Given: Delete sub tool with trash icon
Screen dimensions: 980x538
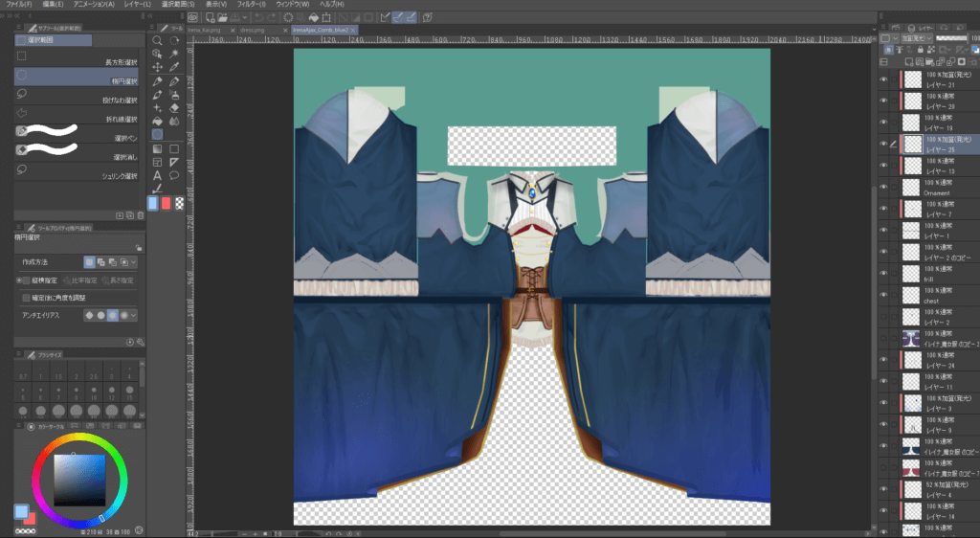Looking at the screenshot, I should [140, 215].
